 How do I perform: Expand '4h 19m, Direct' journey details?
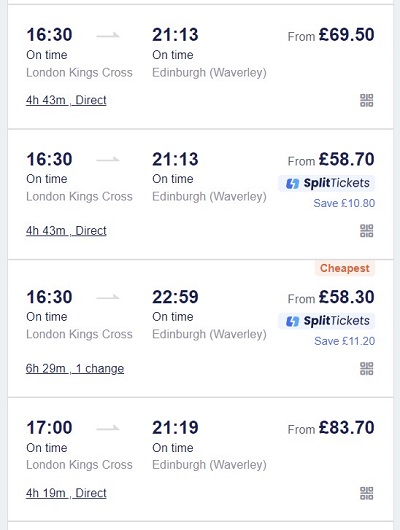pyautogui.click(x=66, y=493)
